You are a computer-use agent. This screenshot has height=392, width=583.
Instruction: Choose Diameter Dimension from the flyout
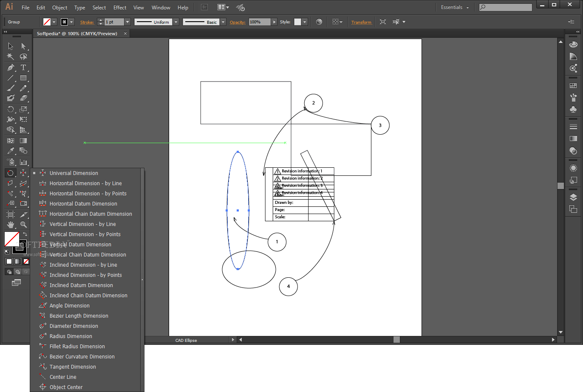coord(74,326)
